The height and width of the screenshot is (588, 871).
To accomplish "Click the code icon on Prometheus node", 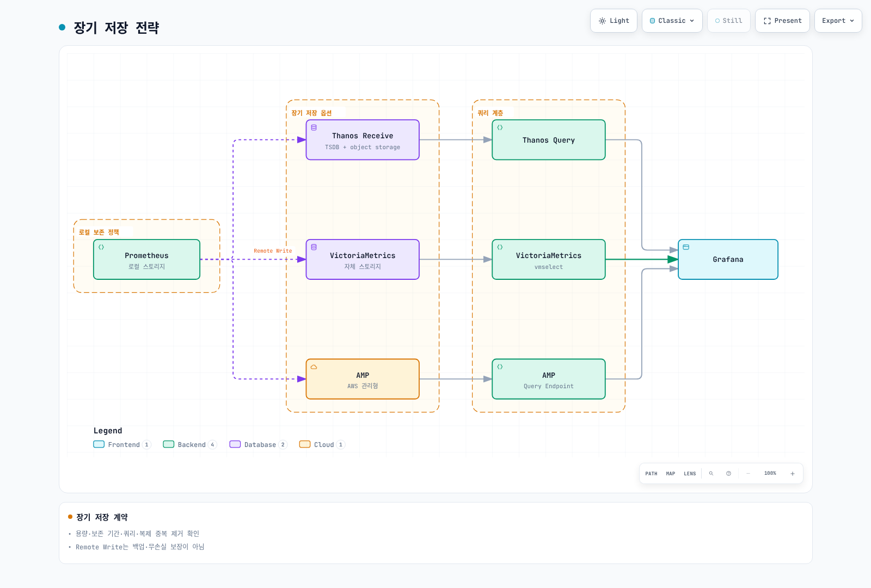I will click(x=101, y=247).
